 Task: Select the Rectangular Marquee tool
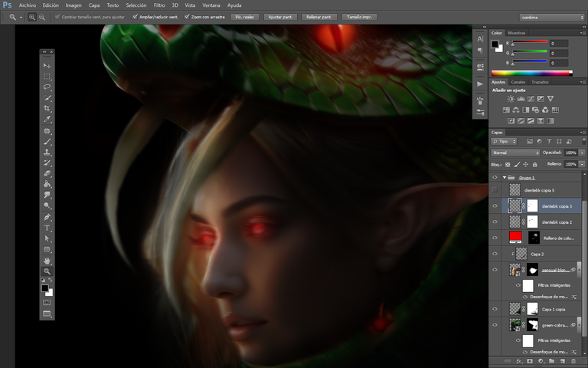click(x=47, y=77)
